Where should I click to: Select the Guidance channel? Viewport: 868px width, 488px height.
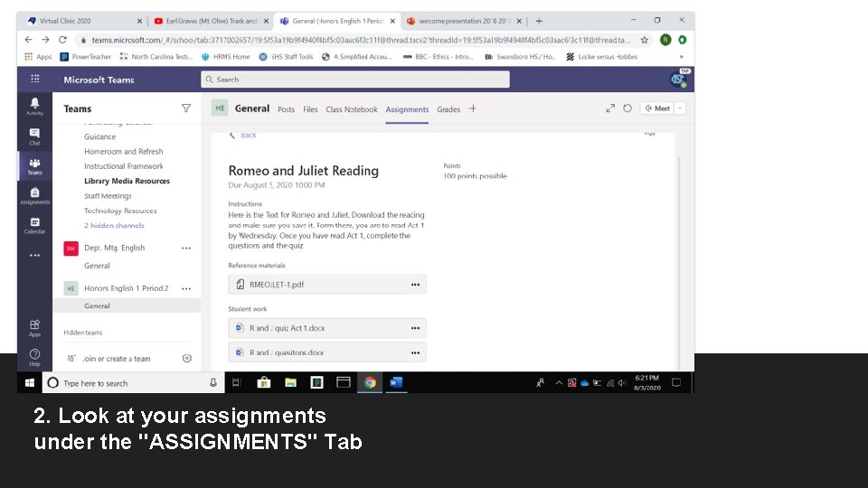click(x=99, y=136)
